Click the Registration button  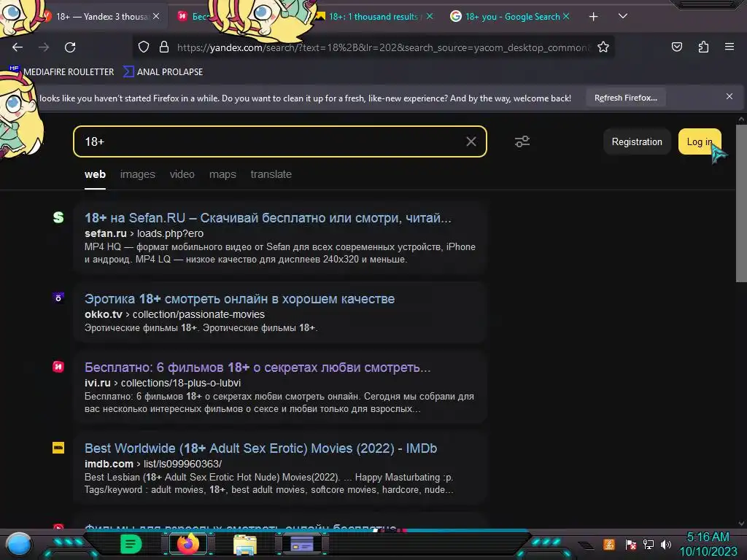636,141
